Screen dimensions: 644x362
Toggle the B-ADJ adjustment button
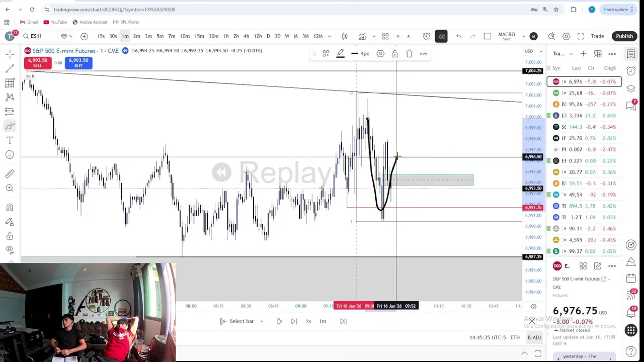tap(534, 337)
